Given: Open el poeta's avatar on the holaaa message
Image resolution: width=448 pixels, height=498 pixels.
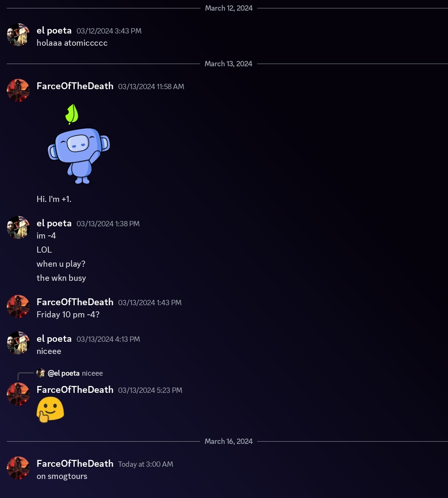Looking at the screenshot, I should (18, 35).
